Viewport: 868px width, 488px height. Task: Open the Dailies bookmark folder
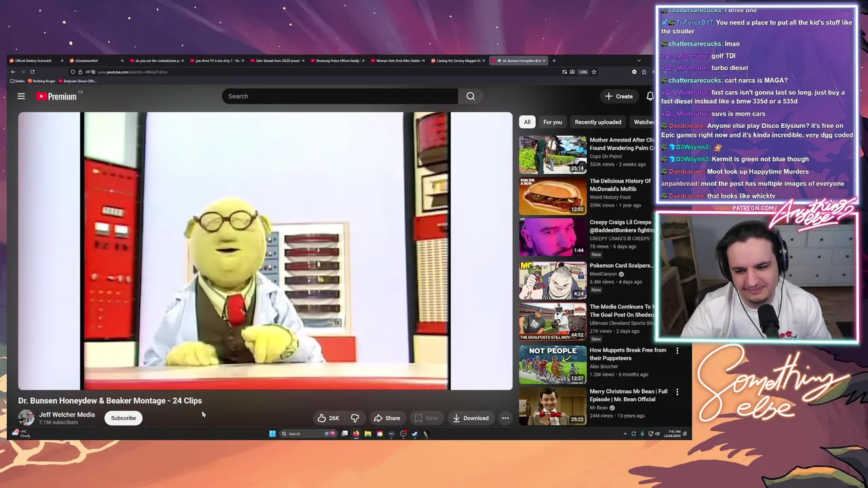pos(17,81)
